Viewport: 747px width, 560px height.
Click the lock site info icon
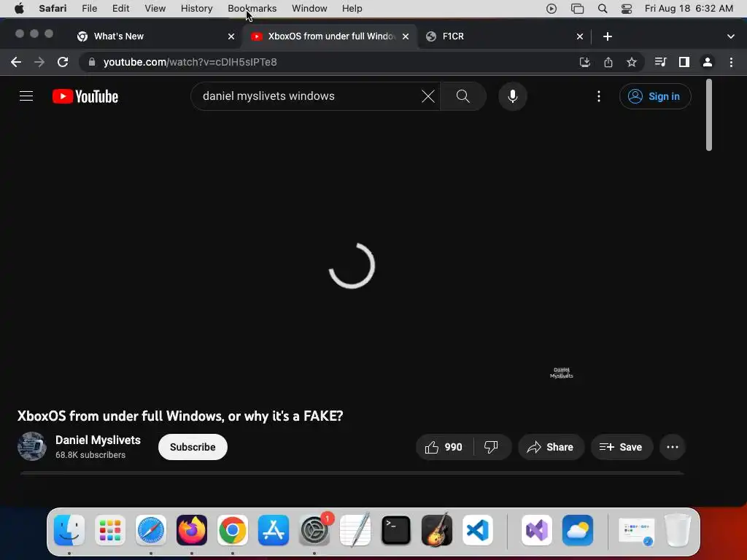(92, 62)
